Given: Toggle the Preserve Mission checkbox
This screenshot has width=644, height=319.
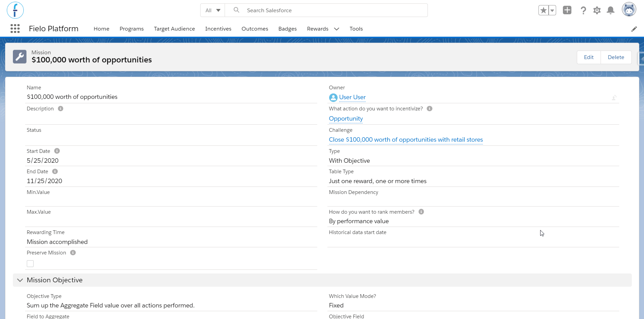Looking at the screenshot, I should [x=30, y=264].
